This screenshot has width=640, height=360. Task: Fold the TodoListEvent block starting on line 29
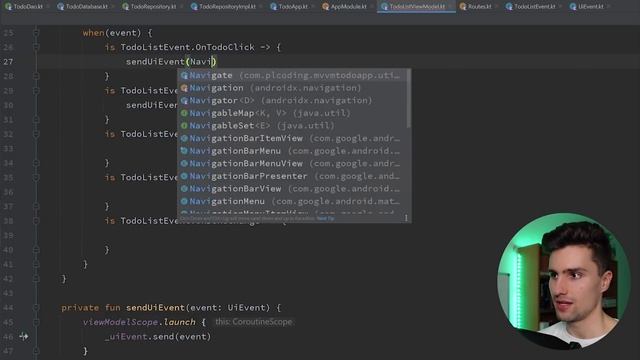click(x=36, y=91)
